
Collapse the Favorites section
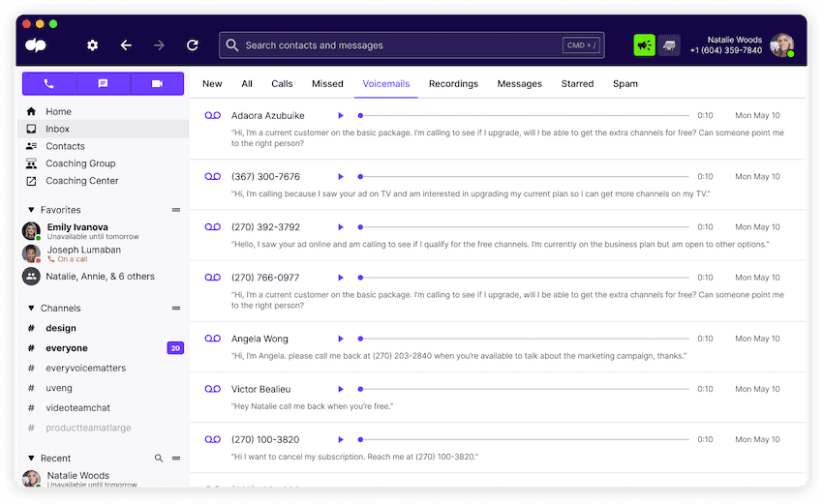(31, 210)
